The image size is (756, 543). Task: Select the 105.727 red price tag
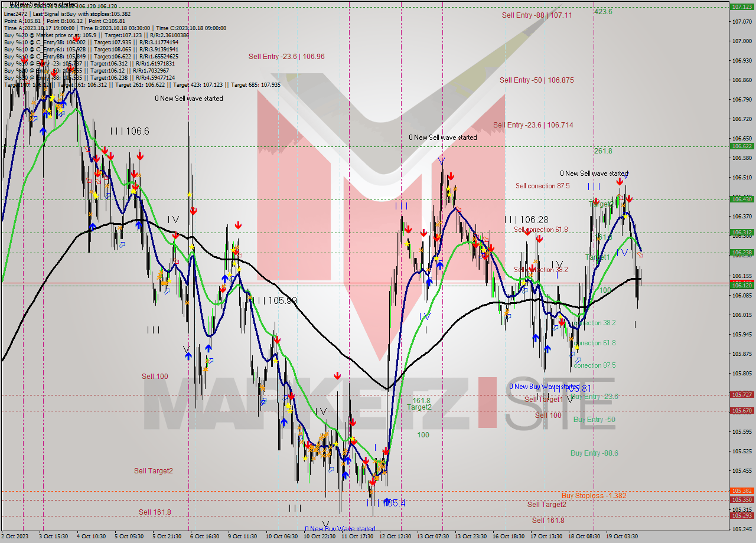point(742,394)
